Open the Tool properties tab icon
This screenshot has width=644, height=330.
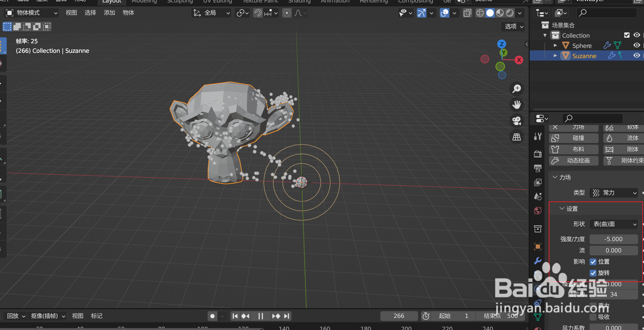(538, 136)
